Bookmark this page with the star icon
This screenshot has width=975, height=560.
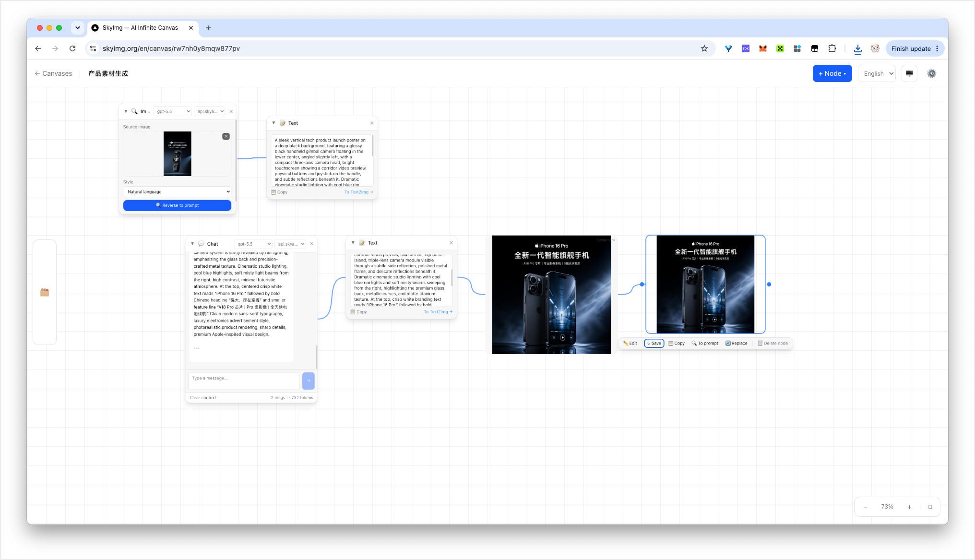pos(704,48)
